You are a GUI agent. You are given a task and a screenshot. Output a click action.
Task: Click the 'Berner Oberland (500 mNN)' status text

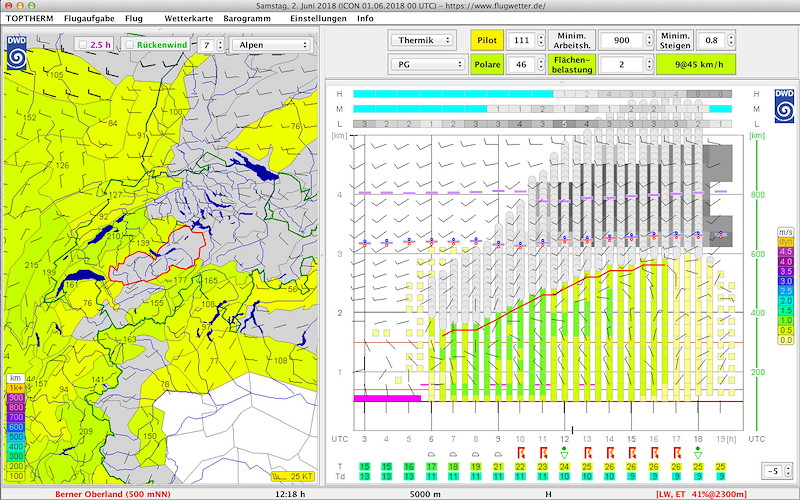click(x=113, y=494)
